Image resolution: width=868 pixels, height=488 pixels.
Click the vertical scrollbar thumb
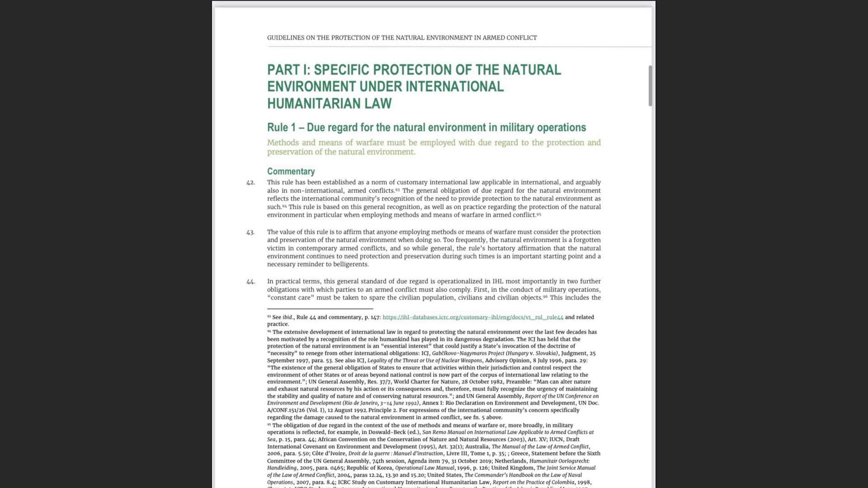(x=650, y=86)
